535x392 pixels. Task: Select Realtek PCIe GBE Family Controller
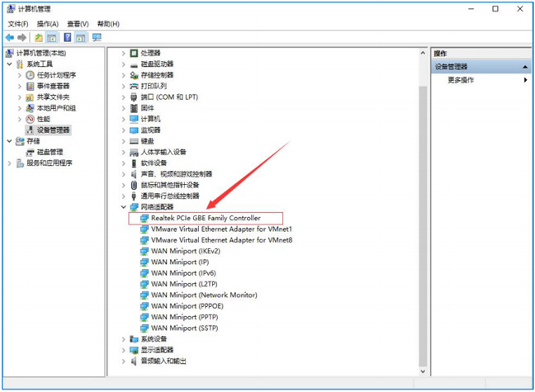(x=205, y=218)
